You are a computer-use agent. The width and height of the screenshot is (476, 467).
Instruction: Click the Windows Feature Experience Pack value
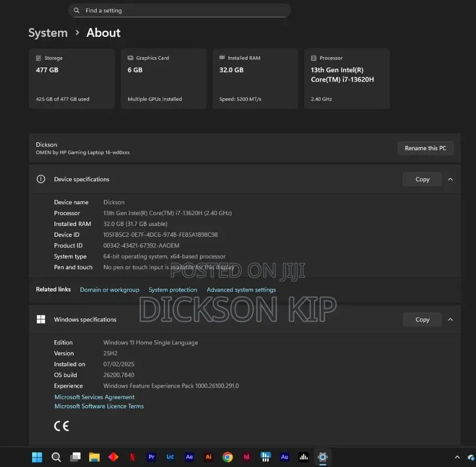171,386
